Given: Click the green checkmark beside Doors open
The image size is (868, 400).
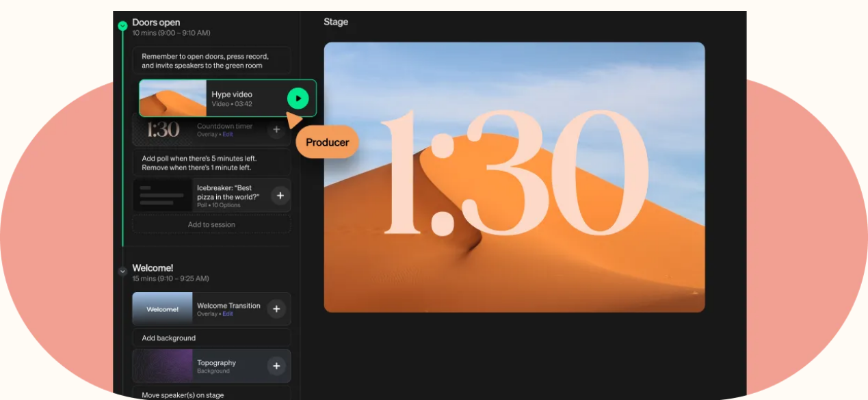Looking at the screenshot, I should coord(122,25).
